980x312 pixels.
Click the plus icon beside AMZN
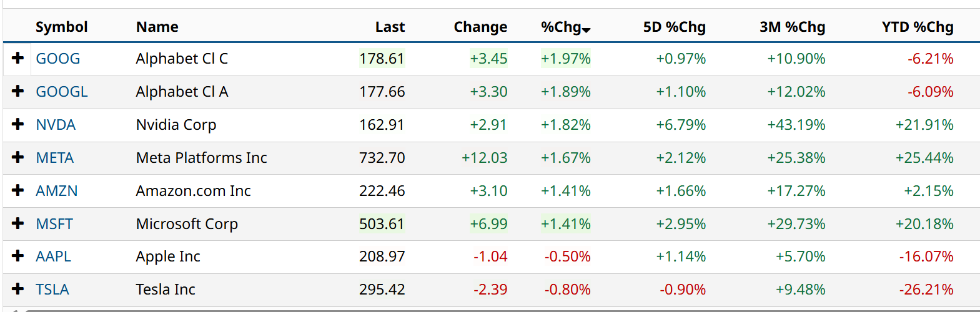(x=18, y=190)
